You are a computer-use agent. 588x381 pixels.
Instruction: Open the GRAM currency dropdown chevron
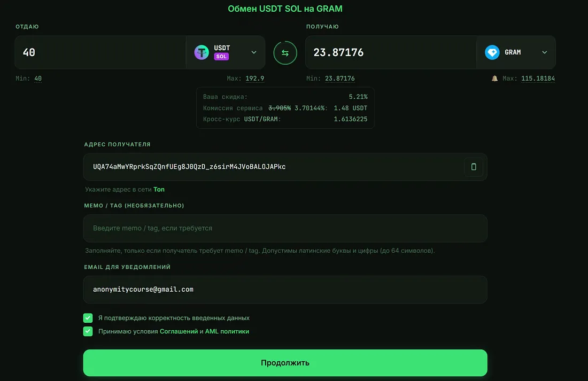(x=545, y=52)
